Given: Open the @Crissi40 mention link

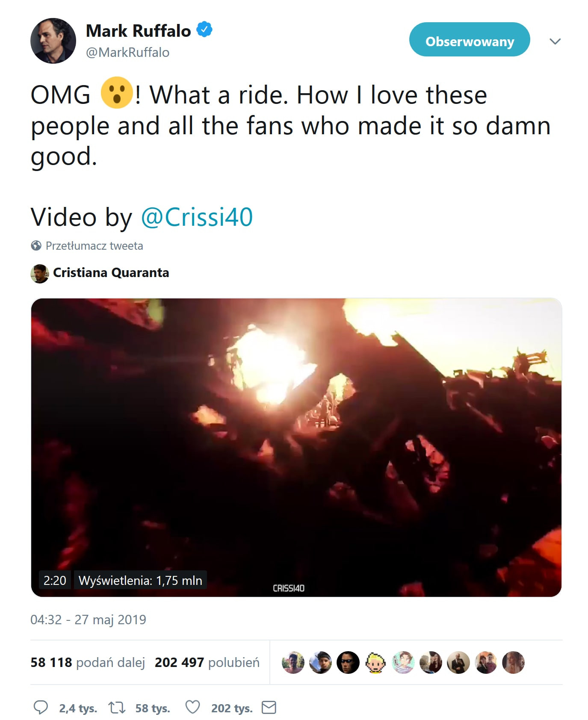Looking at the screenshot, I should pyautogui.click(x=197, y=217).
